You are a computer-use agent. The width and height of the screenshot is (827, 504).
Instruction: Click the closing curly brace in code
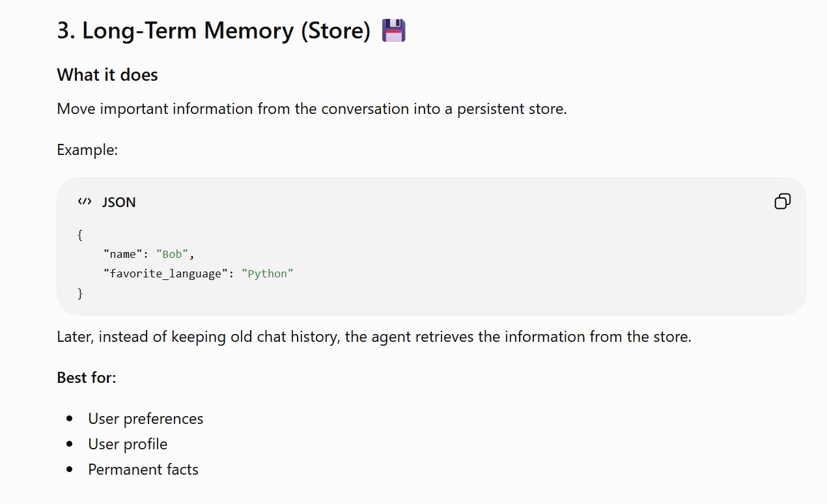coord(80,294)
